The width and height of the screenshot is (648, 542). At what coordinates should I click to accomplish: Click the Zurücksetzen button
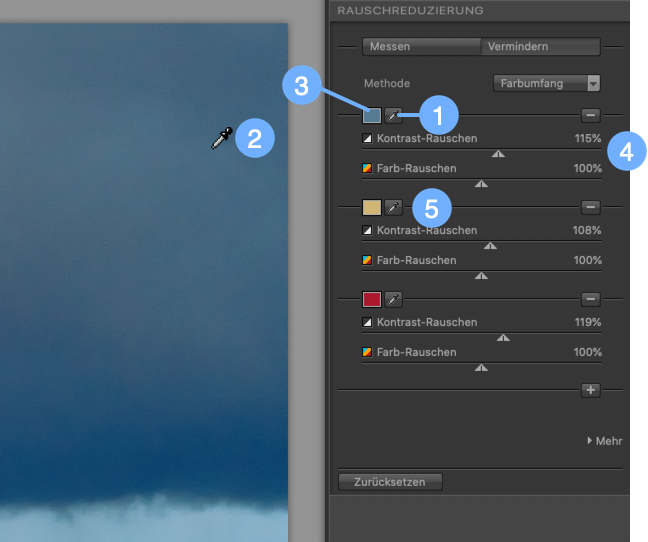click(390, 482)
